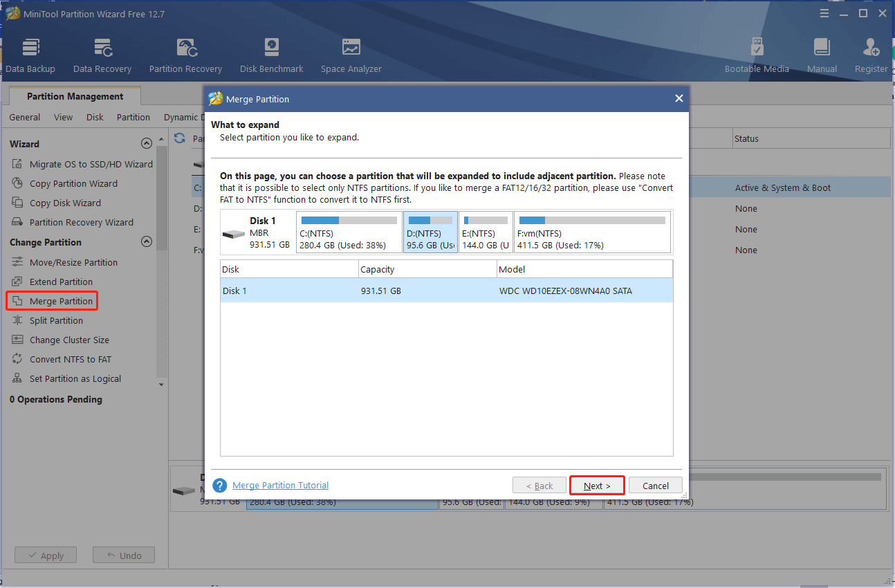Click 'Active & System & Boot' status cell
The image size is (895, 588).
pyautogui.click(x=783, y=187)
